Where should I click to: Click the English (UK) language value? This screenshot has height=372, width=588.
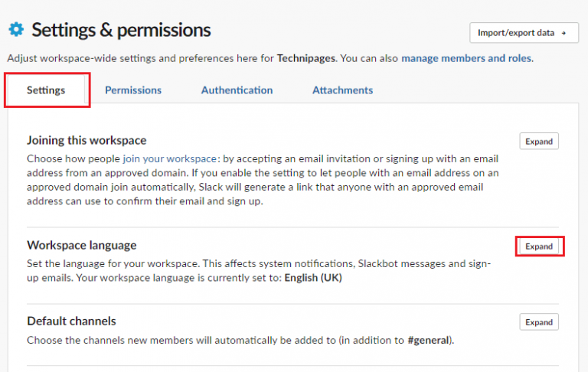coord(313,278)
